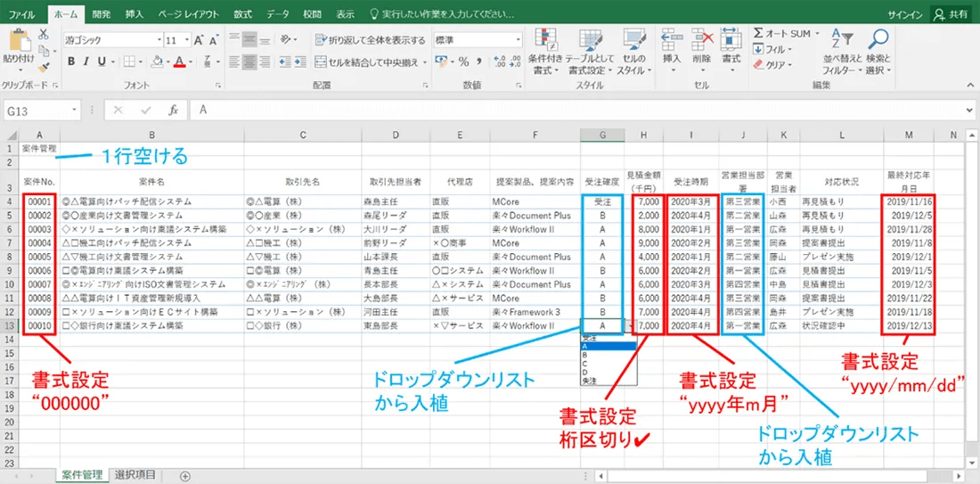
Task: Toggle center text alignment
Action: pos(249,62)
